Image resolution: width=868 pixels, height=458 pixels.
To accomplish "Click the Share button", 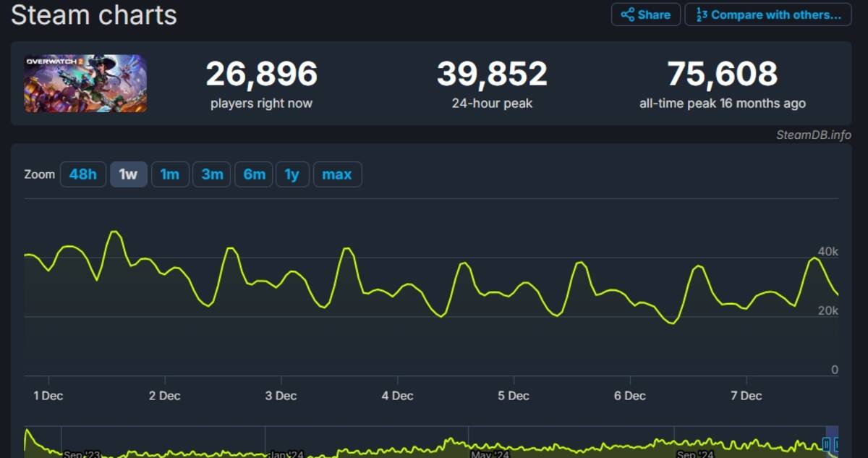I will coord(646,14).
